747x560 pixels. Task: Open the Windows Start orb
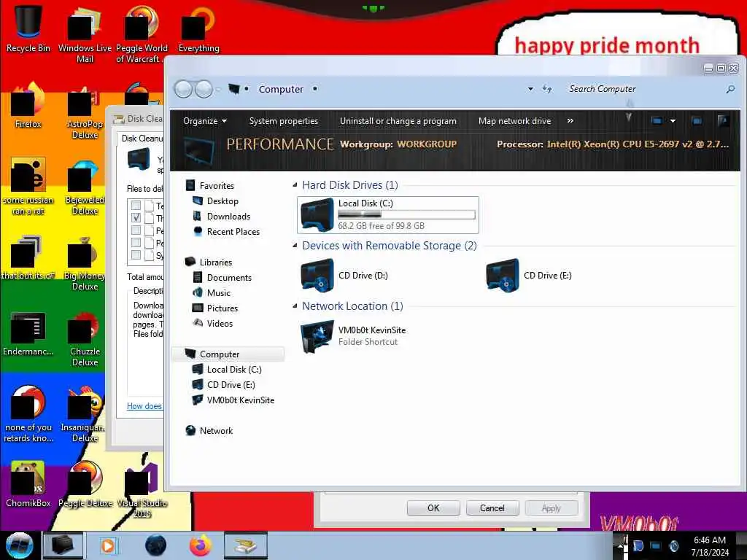tap(19, 545)
